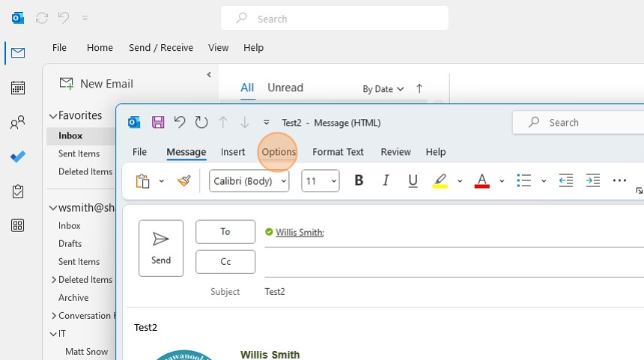Select the Insert ribbon tab
The height and width of the screenshot is (360, 644).
[x=233, y=152]
